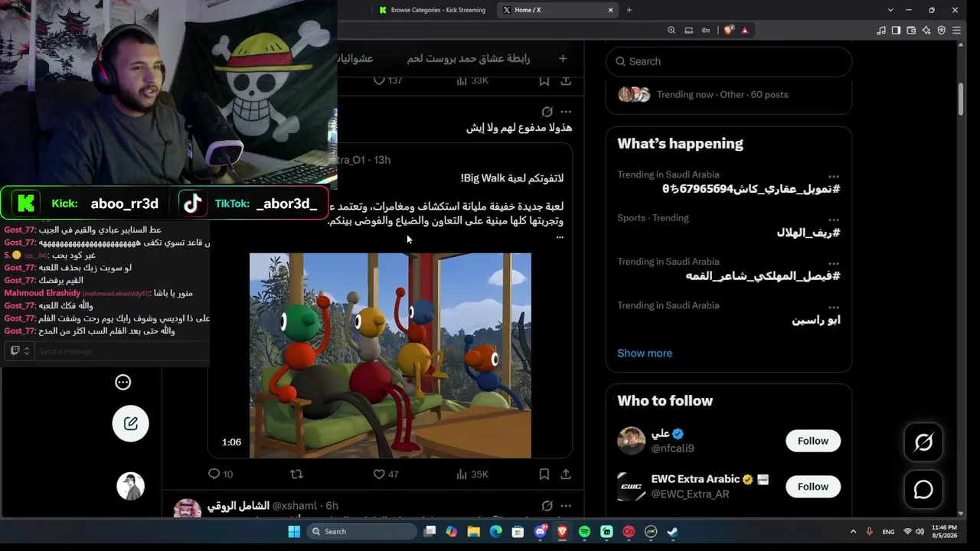Close the Home / X tab
The height and width of the screenshot is (551, 980).
pyautogui.click(x=611, y=10)
